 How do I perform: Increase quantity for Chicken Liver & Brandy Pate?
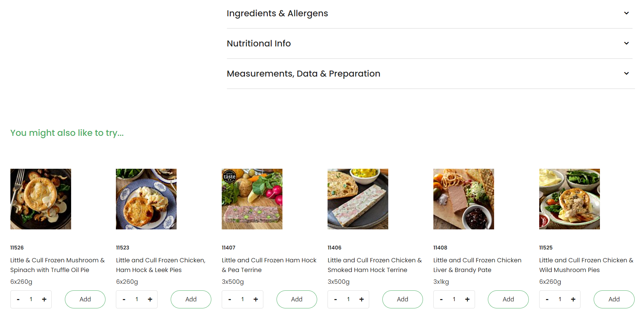(x=467, y=299)
